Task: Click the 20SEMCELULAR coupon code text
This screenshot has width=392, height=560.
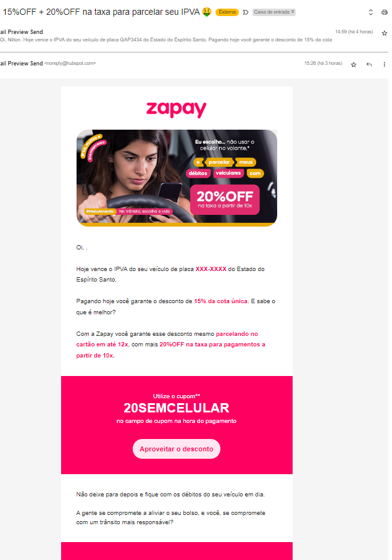Action: (177, 408)
